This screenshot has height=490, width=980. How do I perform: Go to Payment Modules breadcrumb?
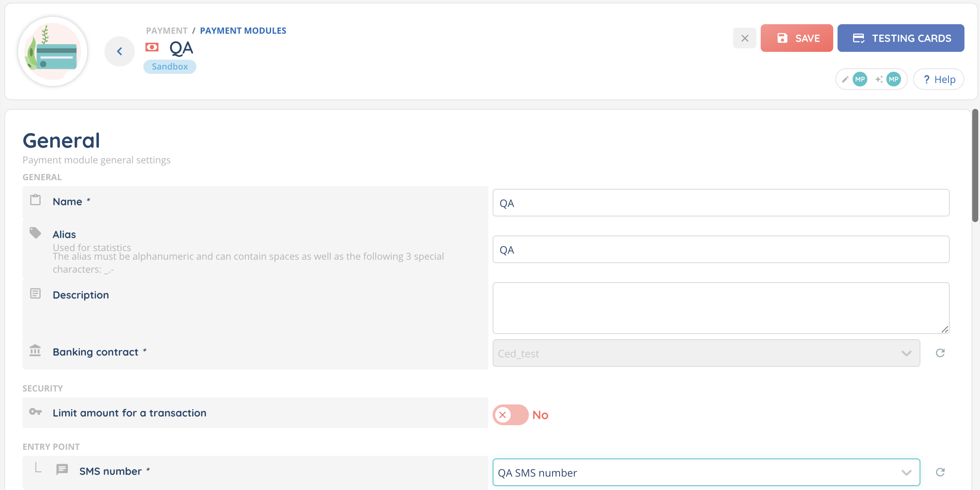[243, 31]
